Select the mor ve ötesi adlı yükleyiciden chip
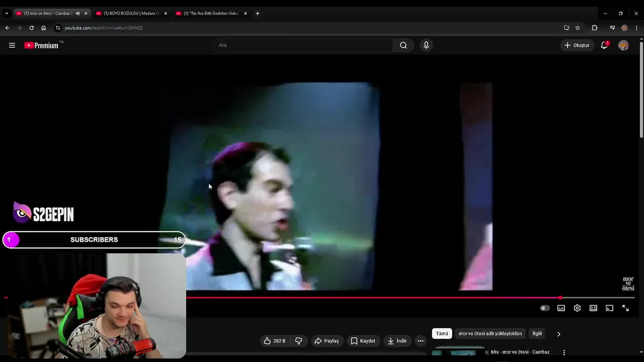Viewport: 644px width, 362px height. pyautogui.click(x=490, y=334)
